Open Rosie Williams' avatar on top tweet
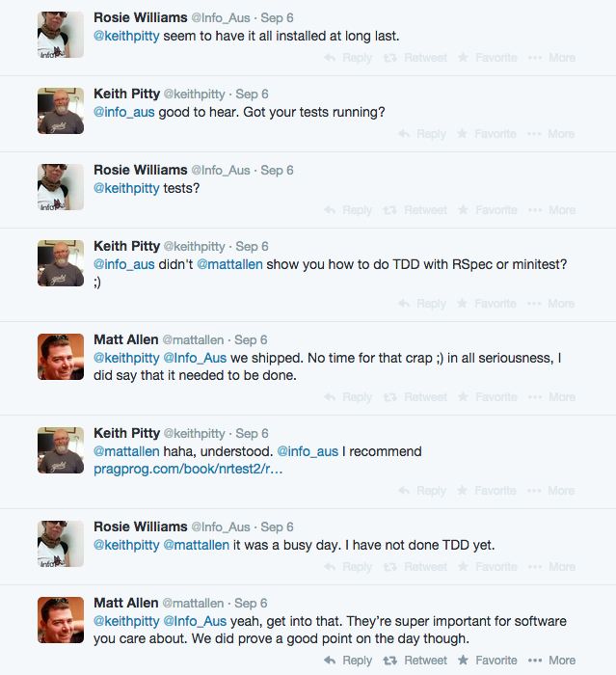Image resolution: width=616 pixels, height=675 pixels. (x=61, y=35)
